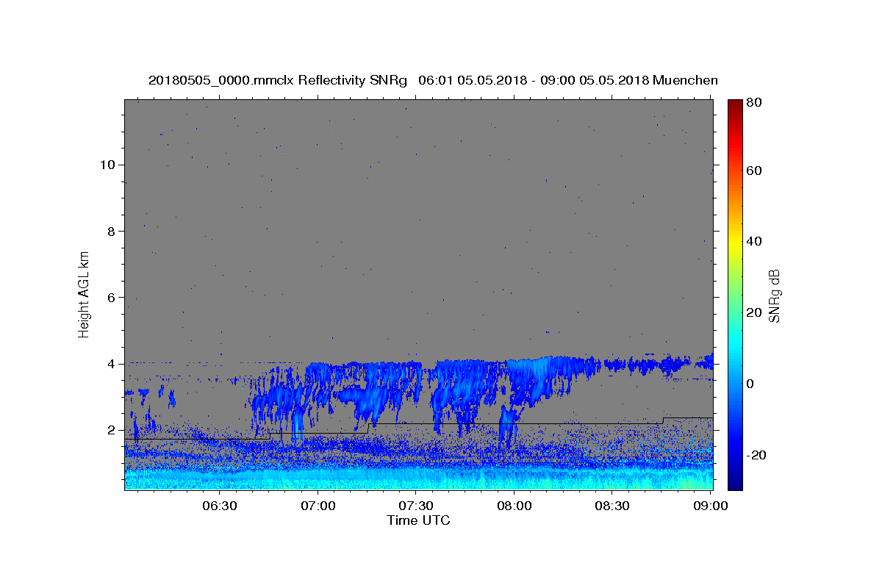882x588 pixels.
Task: Click the 07:00 time tick label
Action: [318, 506]
